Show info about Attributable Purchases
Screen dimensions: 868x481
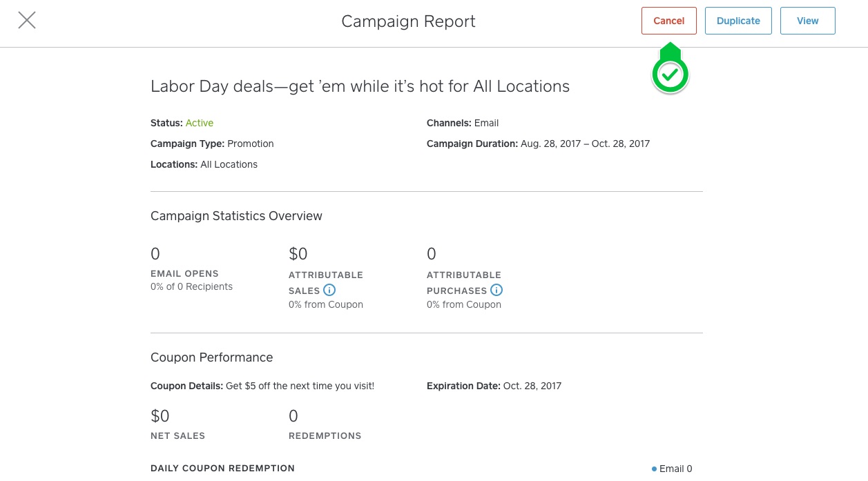pos(496,291)
